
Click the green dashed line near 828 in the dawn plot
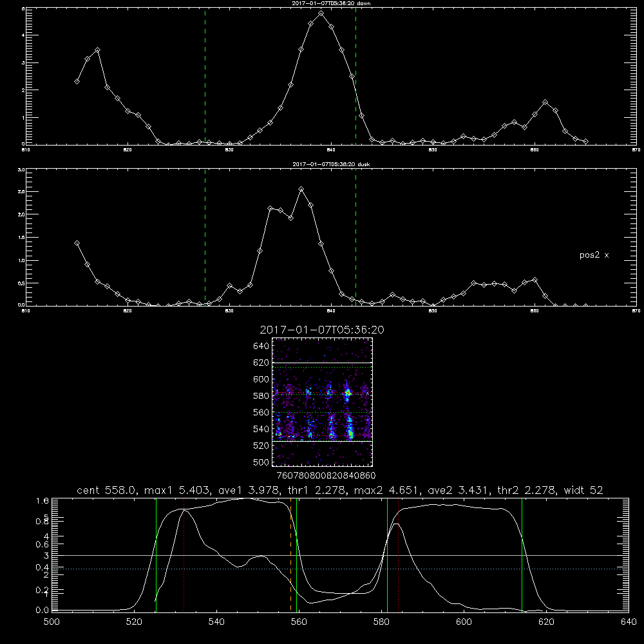click(x=205, y=77)
